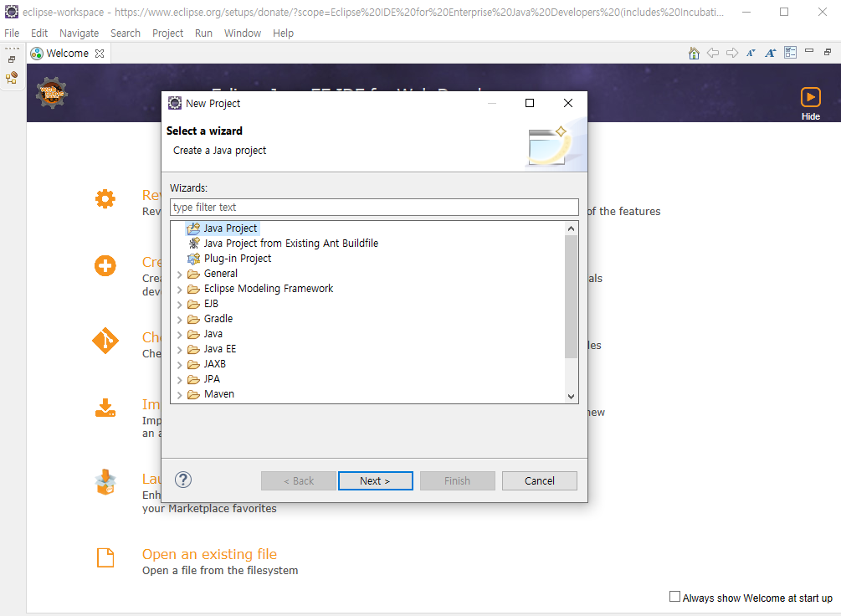
Task: Select Java Project from Existing Ant Buildfile
Action: (x=283, y=243)
